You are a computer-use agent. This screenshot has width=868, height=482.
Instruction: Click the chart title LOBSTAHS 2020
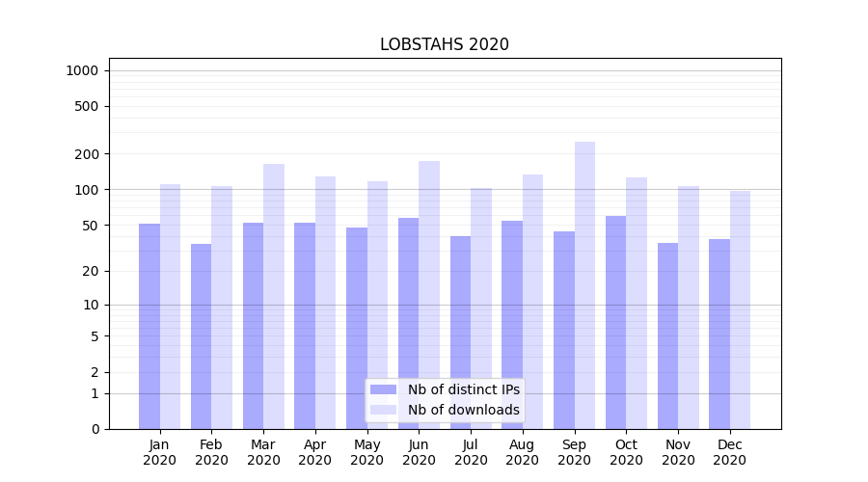(x=444, y=44)
